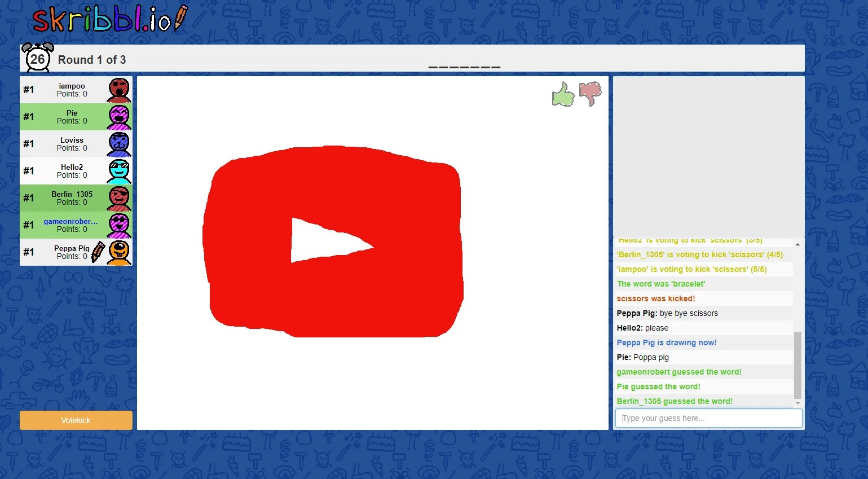This screenshot has width=868, height=479.
Task: Click the thumbs down dislike icon
Action: coord(591,94)
